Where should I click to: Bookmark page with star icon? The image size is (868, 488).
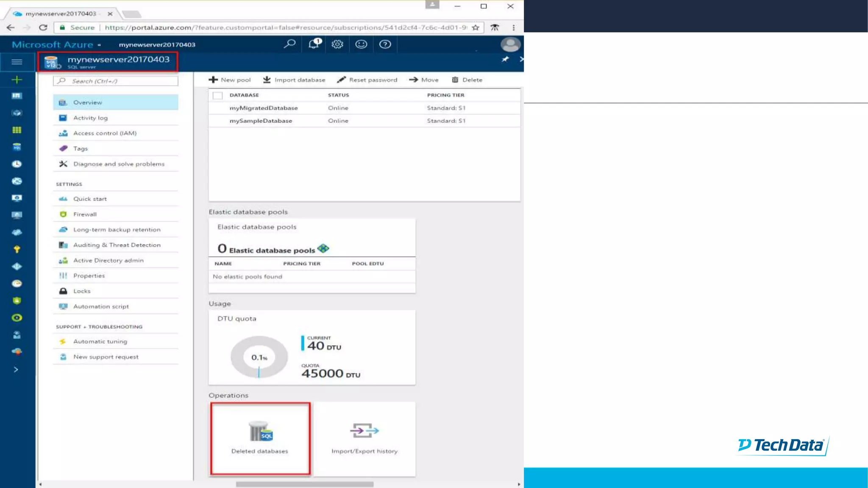(x=476, y=28)
